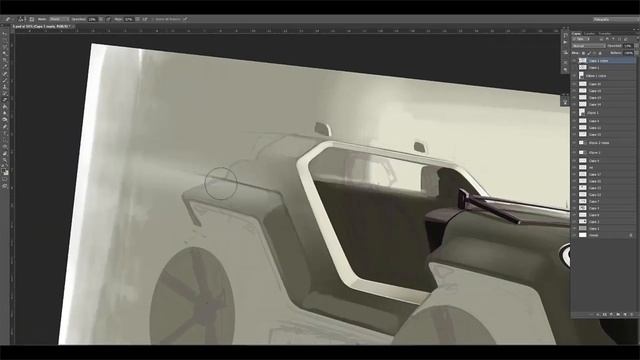Toggle quick mask mode
Screen dimensions: 640x360
click(x=5, y=180)
